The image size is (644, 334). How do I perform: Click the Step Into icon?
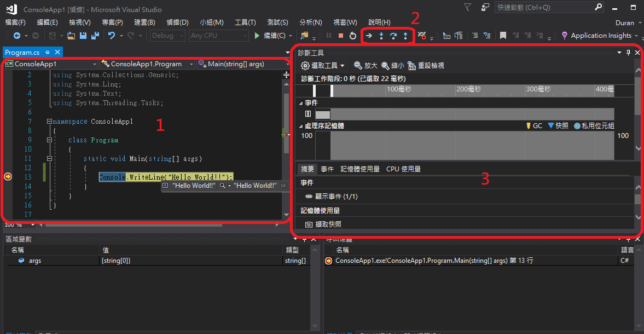pos(381,36)
